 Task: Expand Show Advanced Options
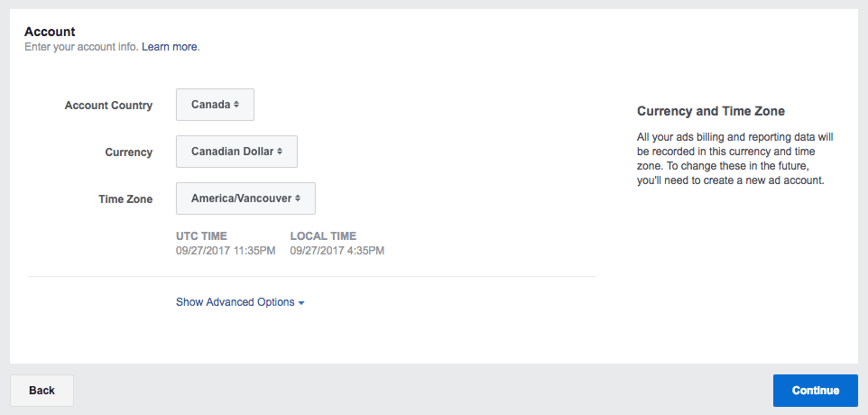(x=235, y=302)
